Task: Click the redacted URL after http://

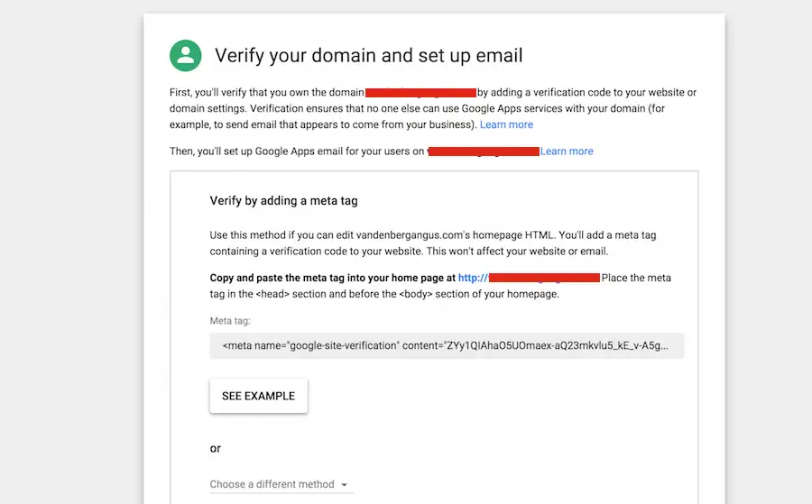Action: [x=544, y=278]
